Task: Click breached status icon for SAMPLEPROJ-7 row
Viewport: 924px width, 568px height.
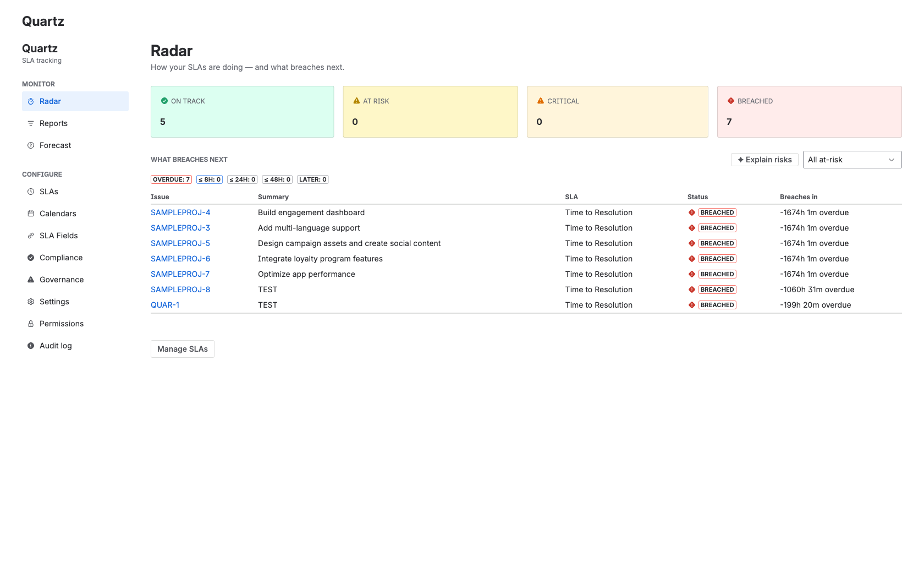Action: tap(692, 274)
